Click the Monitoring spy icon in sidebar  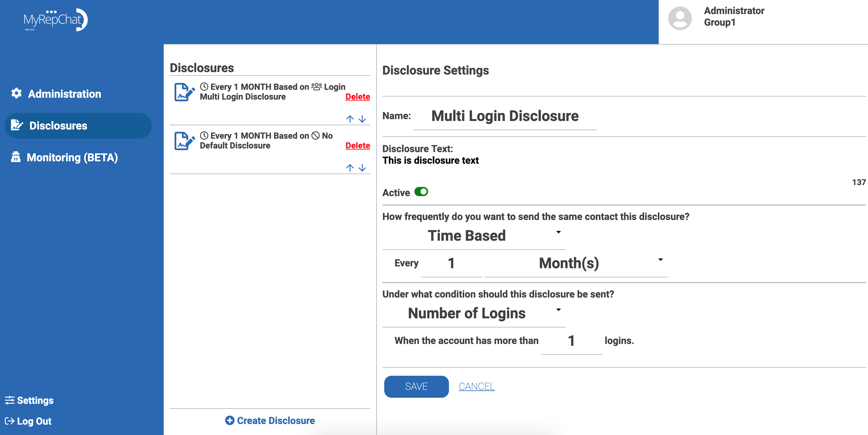(x=16, y=157)
